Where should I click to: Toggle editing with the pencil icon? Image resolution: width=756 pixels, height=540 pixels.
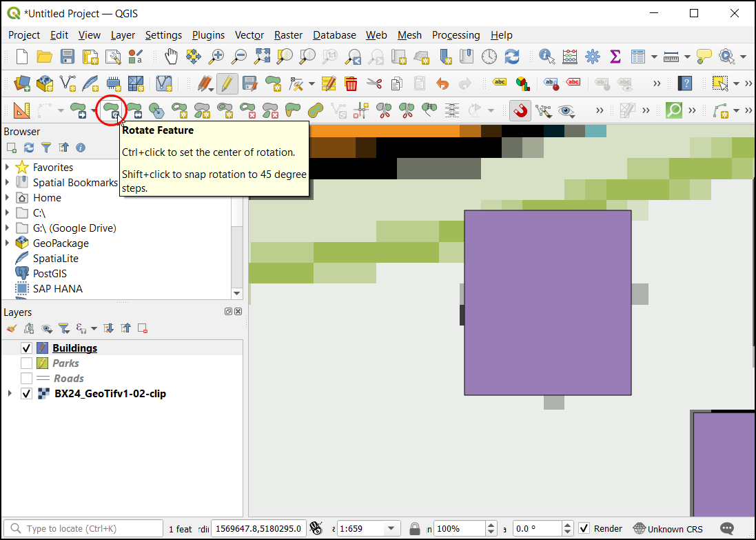(227, 84)
